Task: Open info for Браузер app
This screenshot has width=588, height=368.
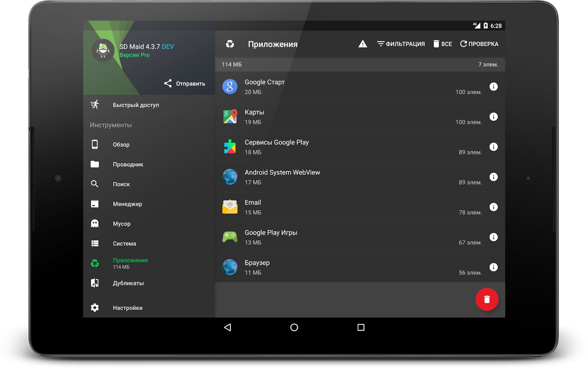Action: point(494,267)
